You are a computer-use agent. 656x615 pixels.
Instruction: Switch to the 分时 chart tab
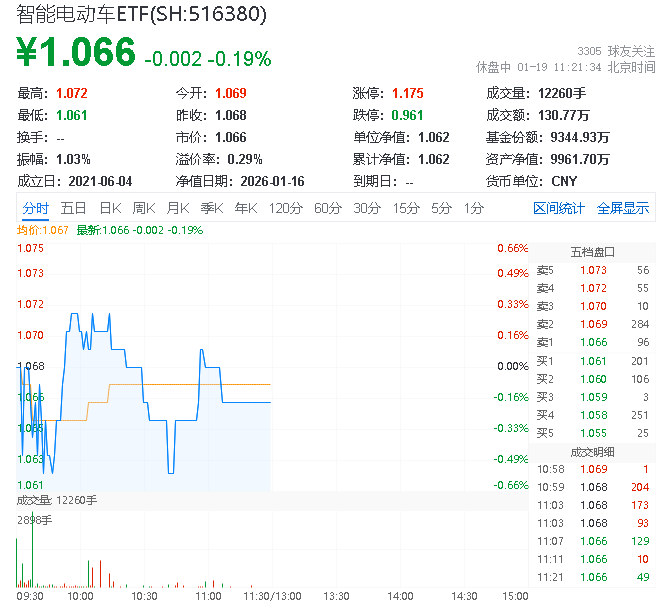pos(35,208)
